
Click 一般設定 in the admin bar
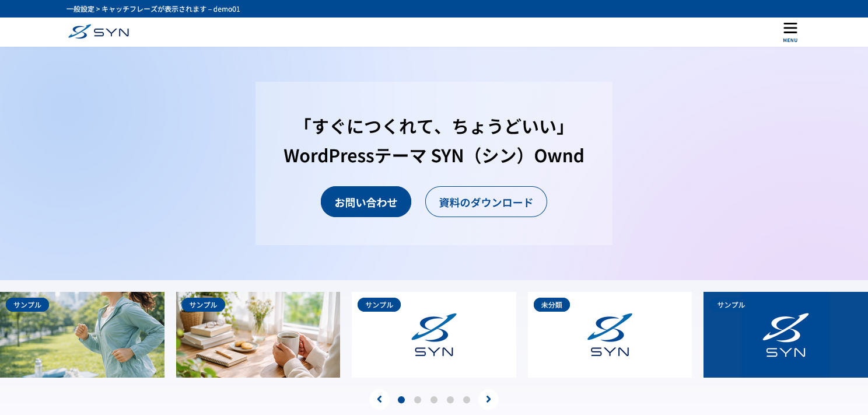[x=80, y=9]
